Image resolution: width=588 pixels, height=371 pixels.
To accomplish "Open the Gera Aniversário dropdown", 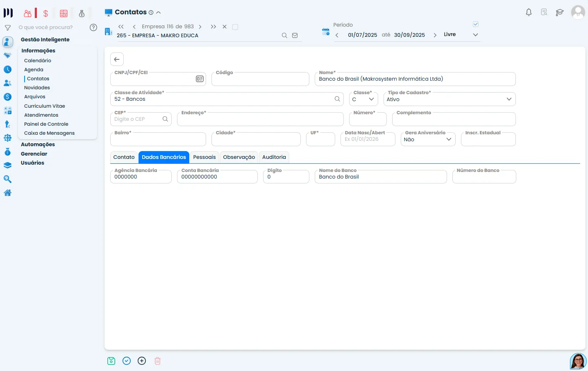I will [x=428, y=139].
